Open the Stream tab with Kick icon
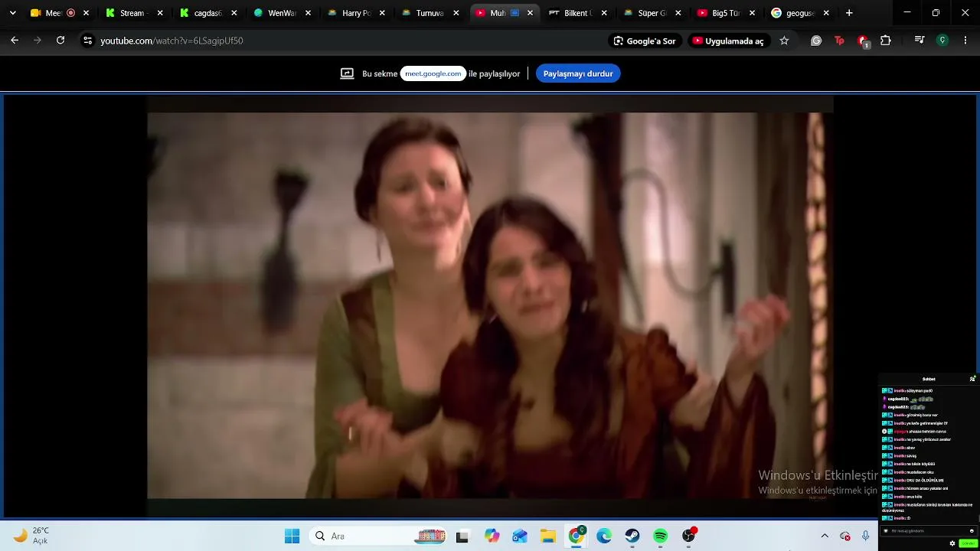The height and width of the screenshot is (551, 980). coord(134,13)
